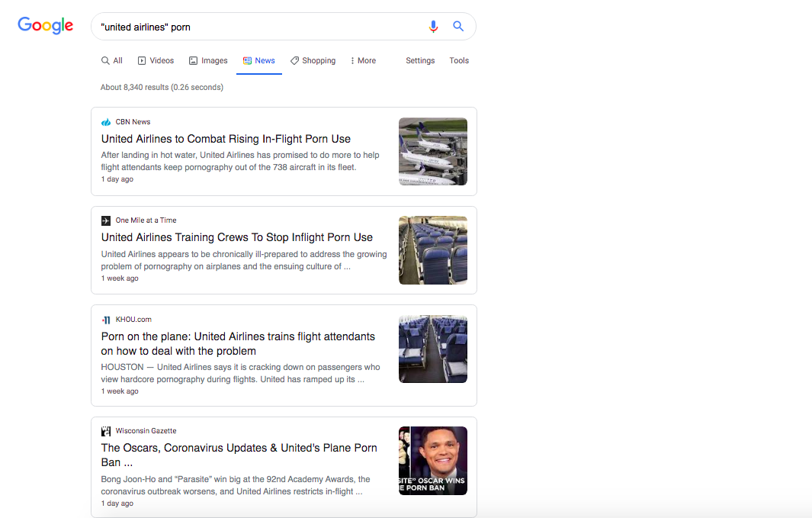Open the KHOU "Porn on the plane" headline
Image resolution: width=812 pixels, height=518 pixels.
[238, 344]
